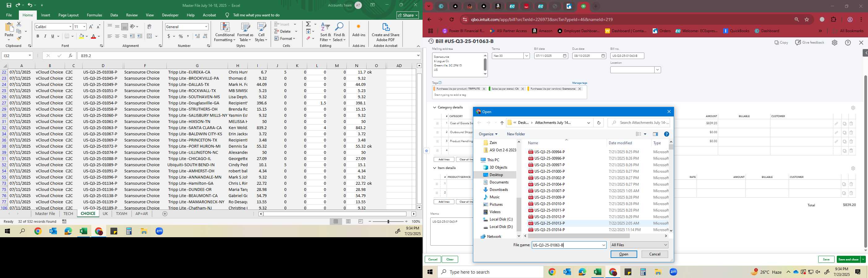
Task: Open the Page Layout ribbon tab
Action: click(68, 15)
